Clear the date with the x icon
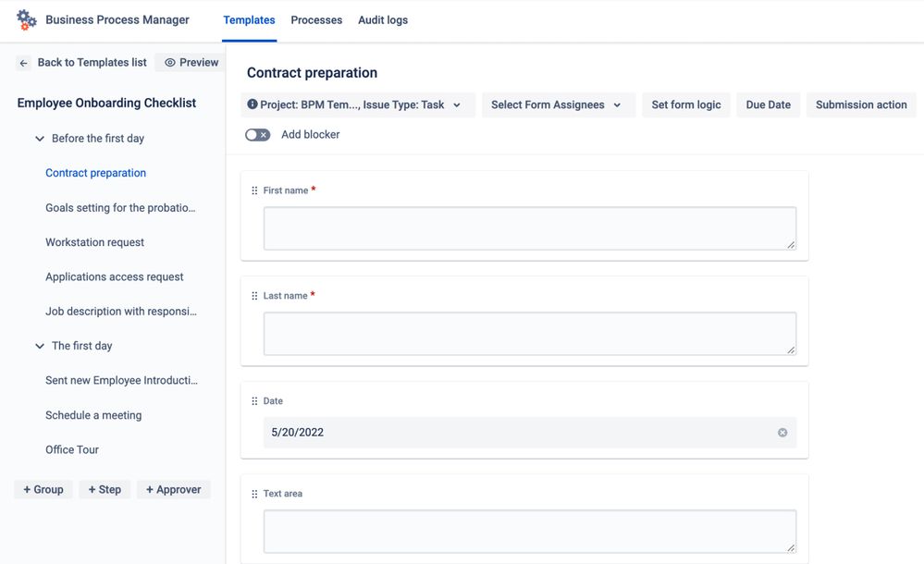This screenshot has height=564, width=924. [782, 433]
